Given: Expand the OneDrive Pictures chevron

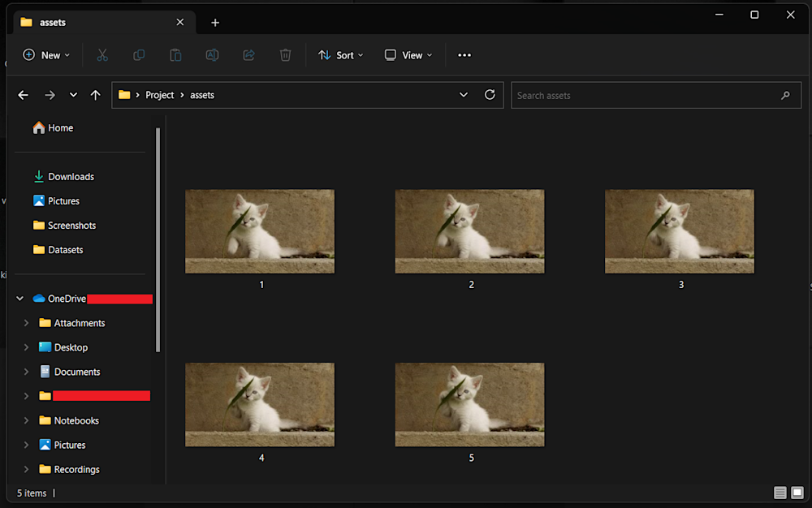Looking at the screenshot, I should [x=26, y=445].
